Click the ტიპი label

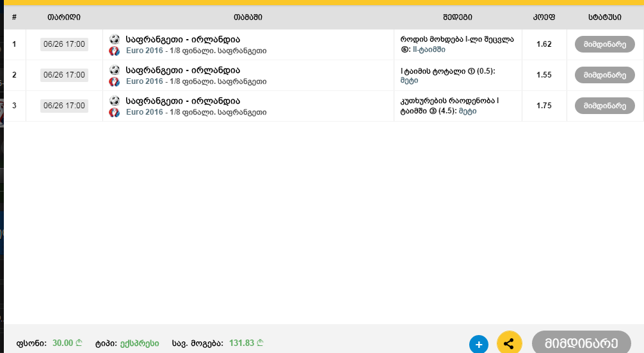tap(106, 343)
